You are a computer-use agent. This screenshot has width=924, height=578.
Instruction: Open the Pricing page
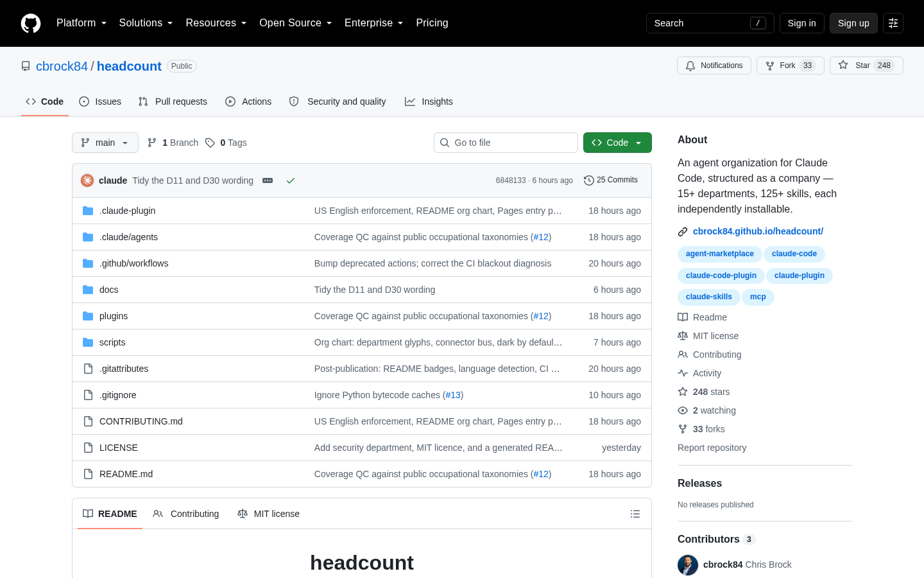click(432, 23)
